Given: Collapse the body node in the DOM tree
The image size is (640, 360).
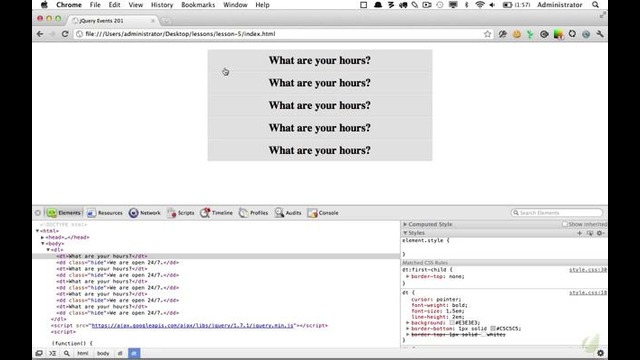Looking at the screenshot, I should click(x=42, y=244).
